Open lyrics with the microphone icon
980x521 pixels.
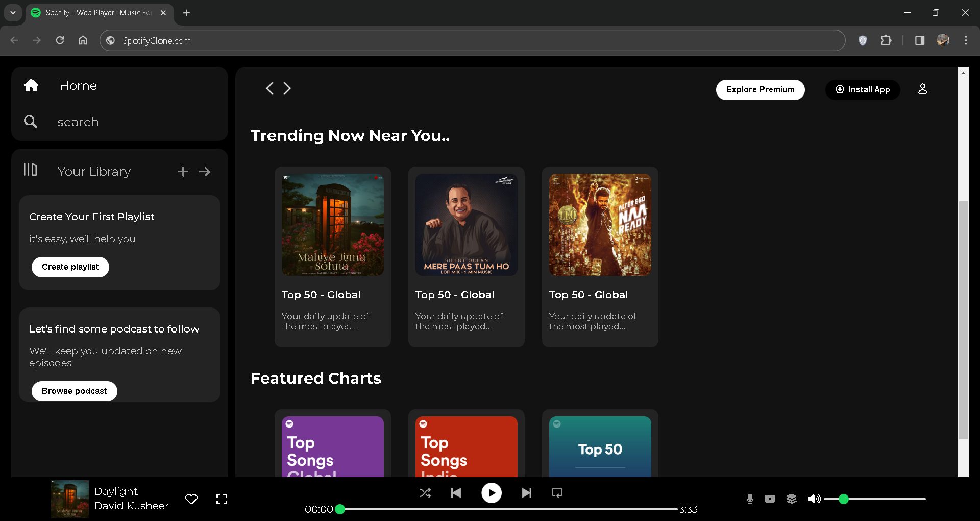(750, 499)
